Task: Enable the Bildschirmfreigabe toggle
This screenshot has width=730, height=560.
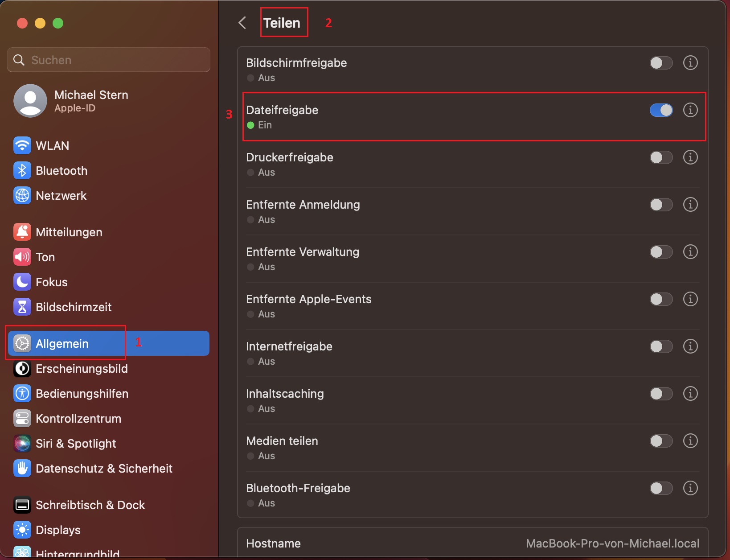Action: tap(661, 63)
